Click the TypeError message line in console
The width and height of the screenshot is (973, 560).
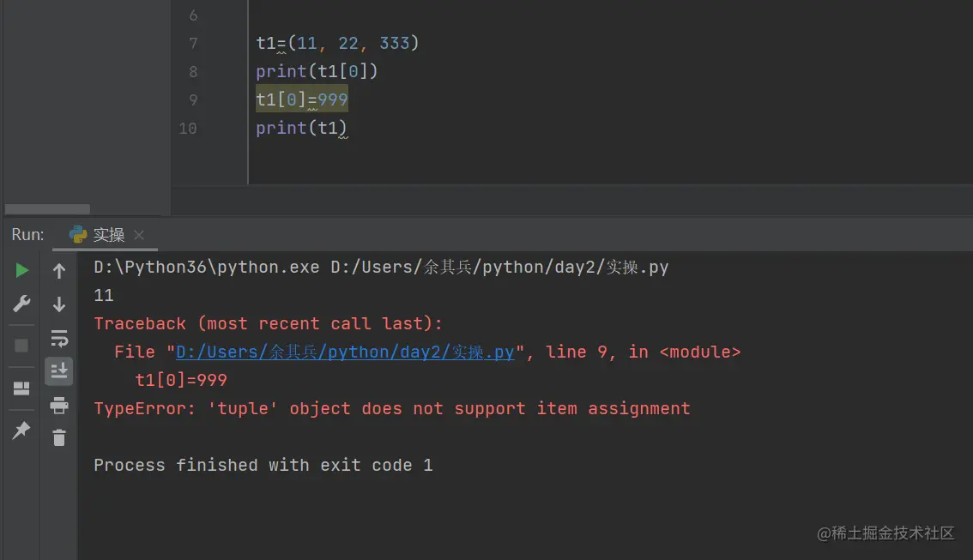[x=392, y=408]
